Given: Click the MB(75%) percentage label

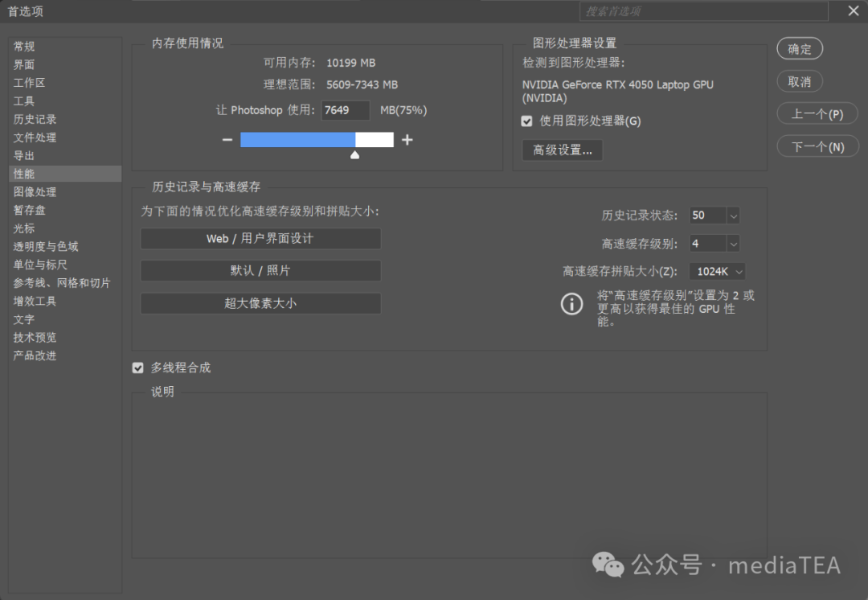Looking at the screenshot, I should coord(403,110).
